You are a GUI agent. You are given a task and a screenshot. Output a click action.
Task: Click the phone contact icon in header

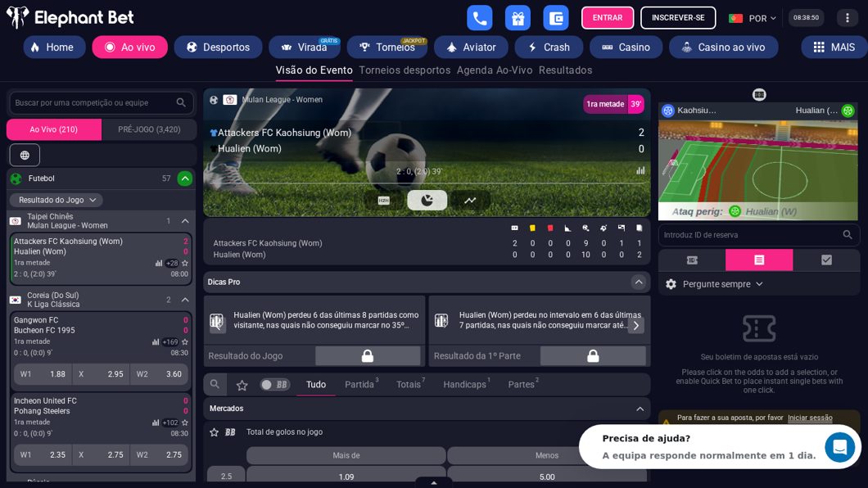479,18
